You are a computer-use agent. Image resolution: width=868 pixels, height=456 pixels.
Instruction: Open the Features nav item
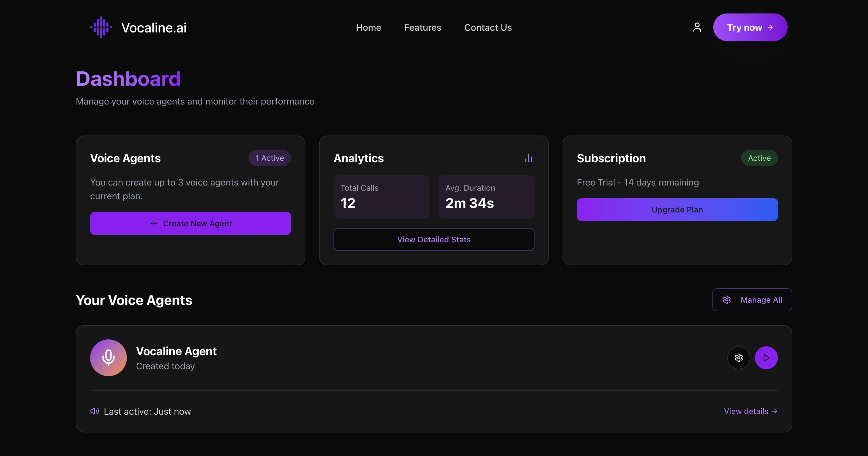(x=423, y=28)
